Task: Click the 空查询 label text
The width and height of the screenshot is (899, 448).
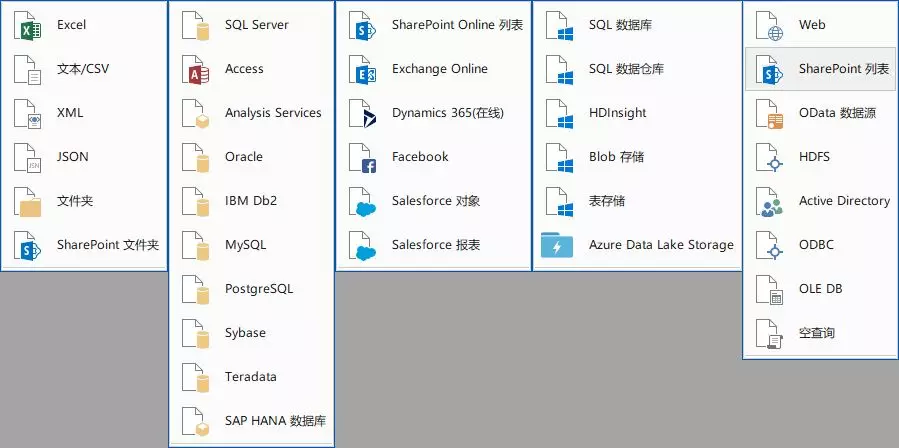Action: [x=817, y=333]
